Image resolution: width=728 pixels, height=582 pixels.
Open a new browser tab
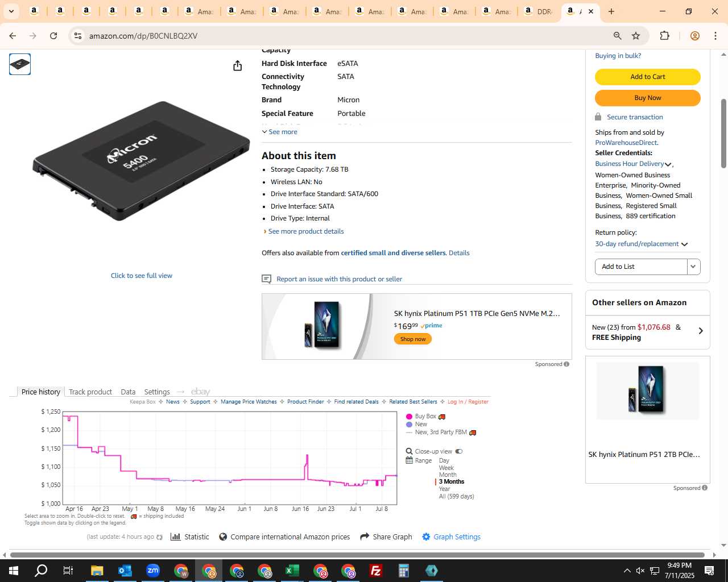tap(611, 11)
